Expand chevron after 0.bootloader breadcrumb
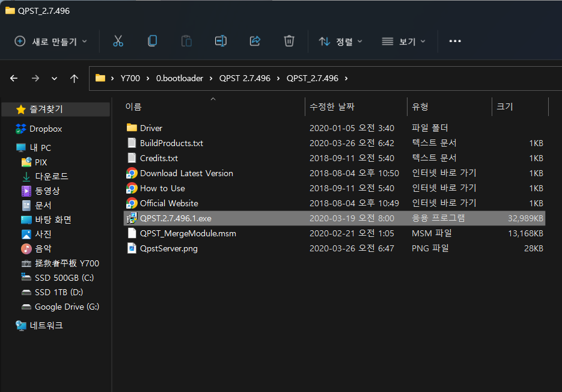Viewport: 562px width, 392px height. click(x=211, y=78)
